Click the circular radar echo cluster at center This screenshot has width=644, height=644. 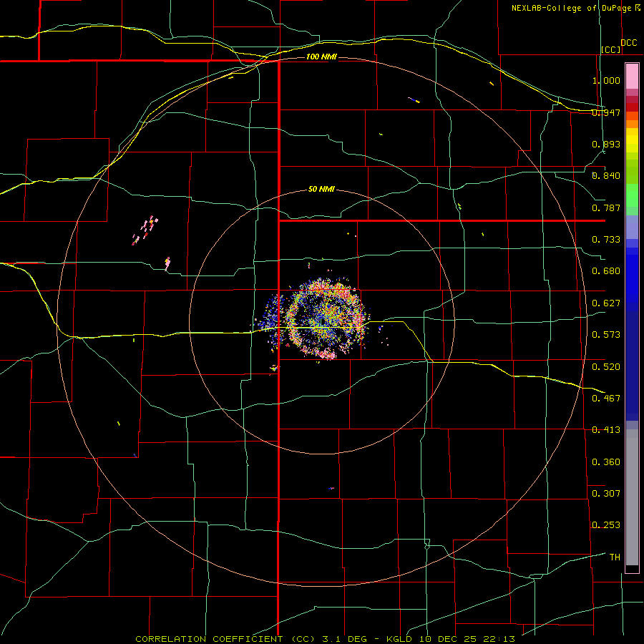tap(324, 319)
